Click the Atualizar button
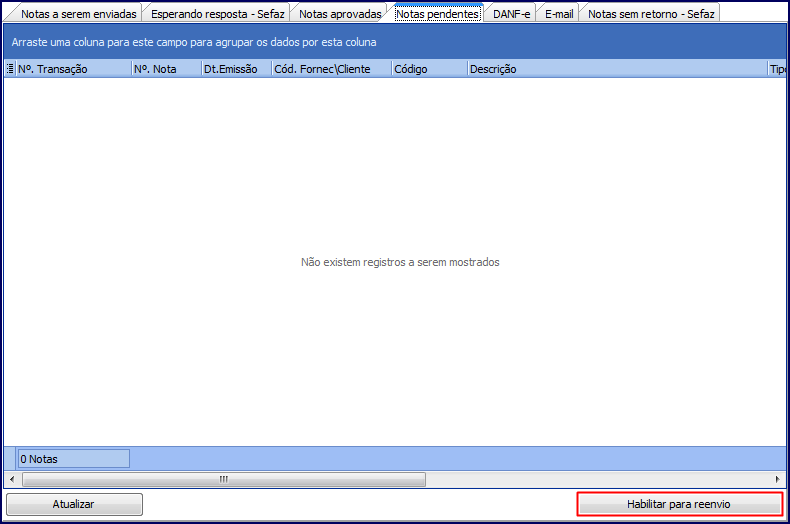This screenshot has height=524, width=790. click(74, 504)
